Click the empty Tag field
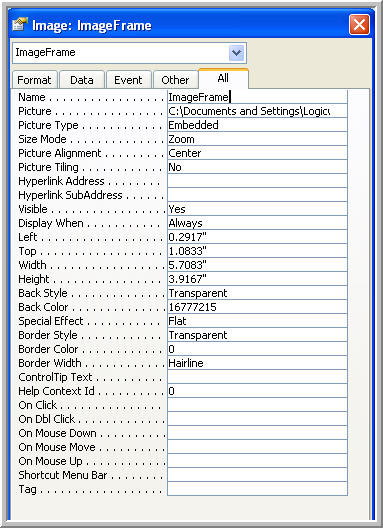The height and width of the screenshot is (528, 383). pos(257,489)
